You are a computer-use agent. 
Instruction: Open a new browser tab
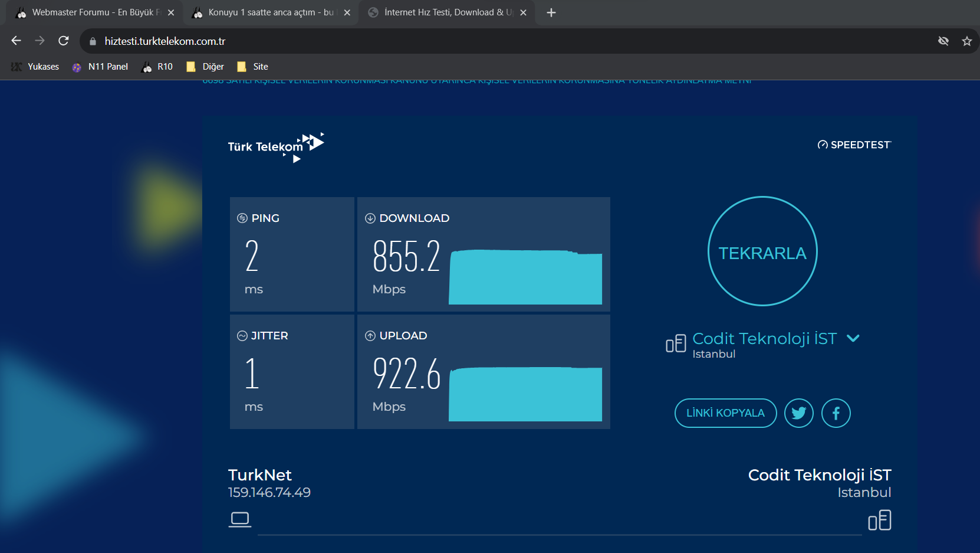click(551, 12)
